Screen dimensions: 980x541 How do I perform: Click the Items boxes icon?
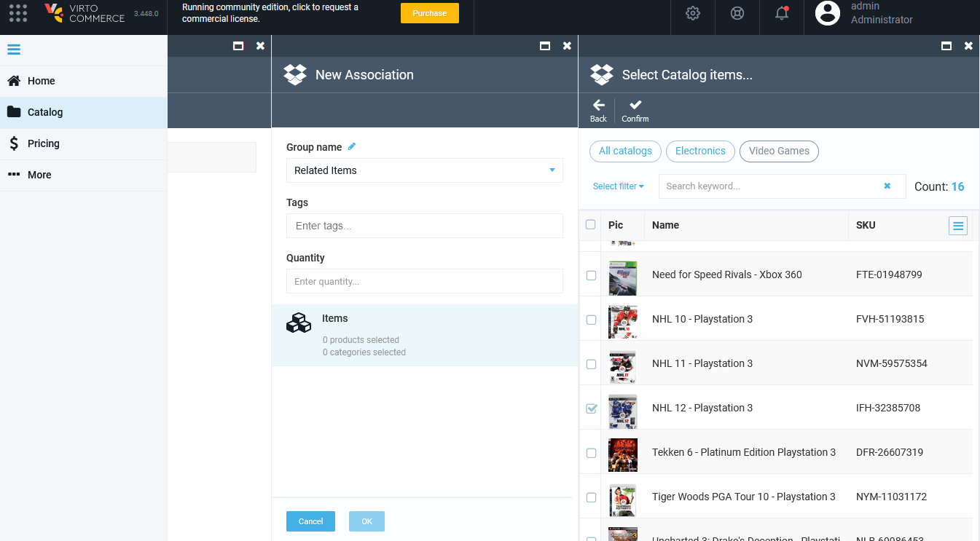point(298,323)
